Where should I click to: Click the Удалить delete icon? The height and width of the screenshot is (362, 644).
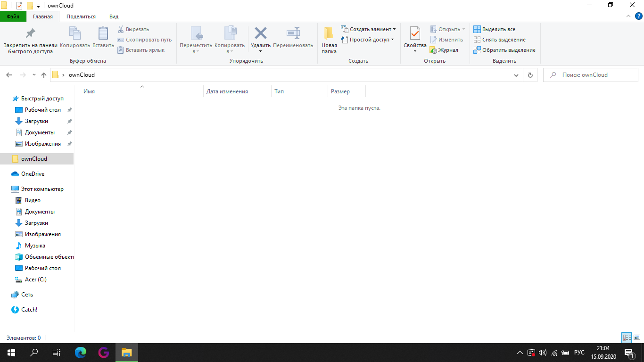(x=260, y=34)
